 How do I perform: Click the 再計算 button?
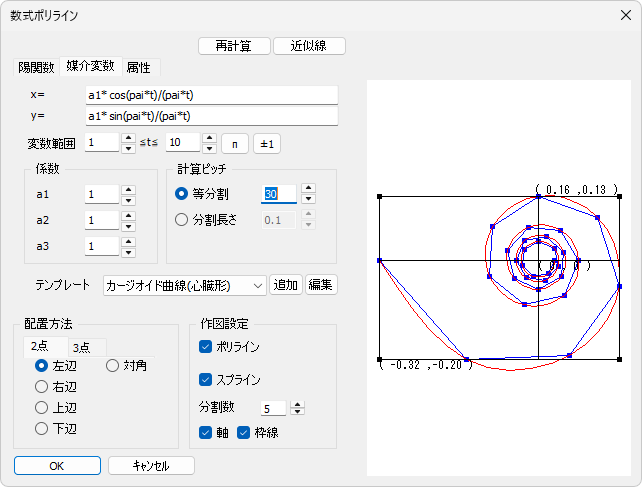[x=233, y=46]
